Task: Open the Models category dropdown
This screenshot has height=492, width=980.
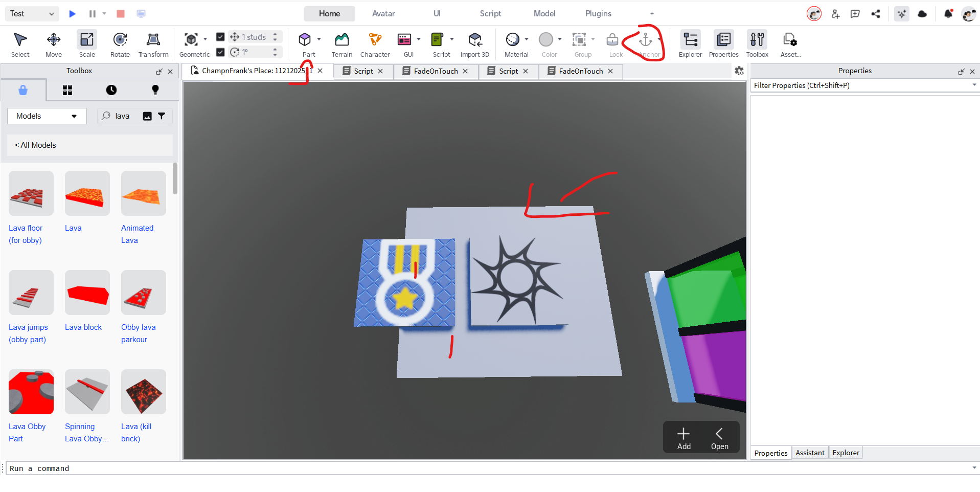Action: tap(47, 116)
